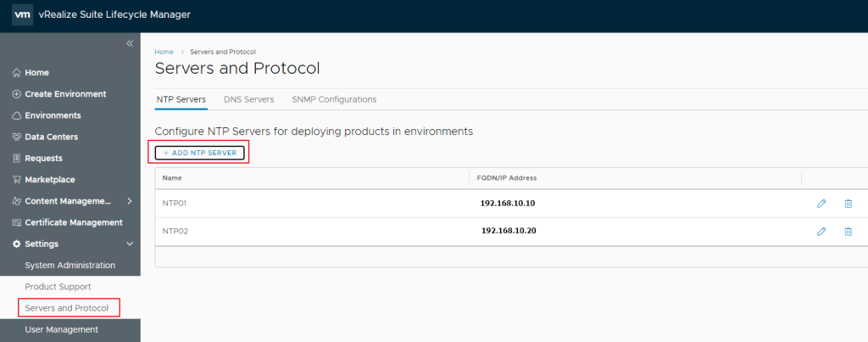
Task: Open User Management in the sidebar
Action: tap(61, 329)
